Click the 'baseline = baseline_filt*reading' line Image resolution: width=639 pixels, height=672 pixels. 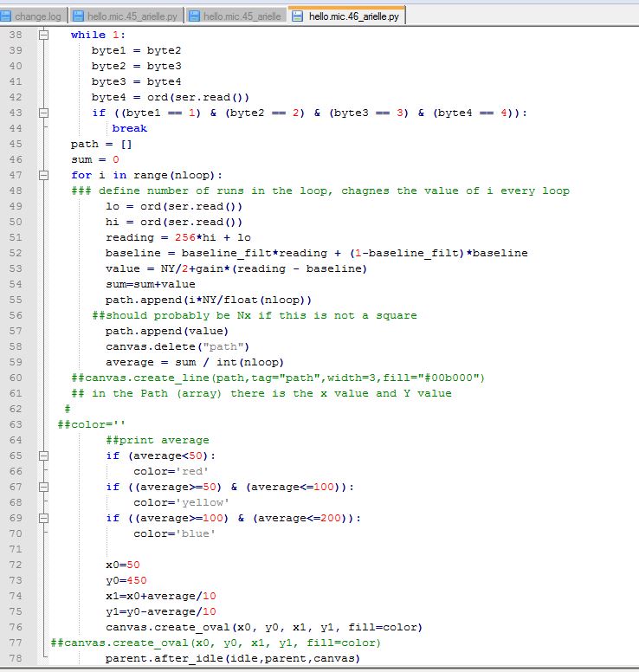[x=317, y=253]
